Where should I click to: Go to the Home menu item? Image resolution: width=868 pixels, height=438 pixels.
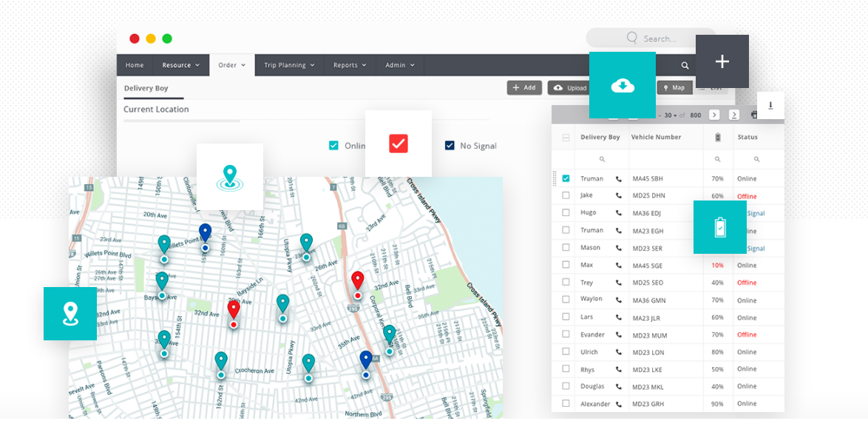(135, 65)
